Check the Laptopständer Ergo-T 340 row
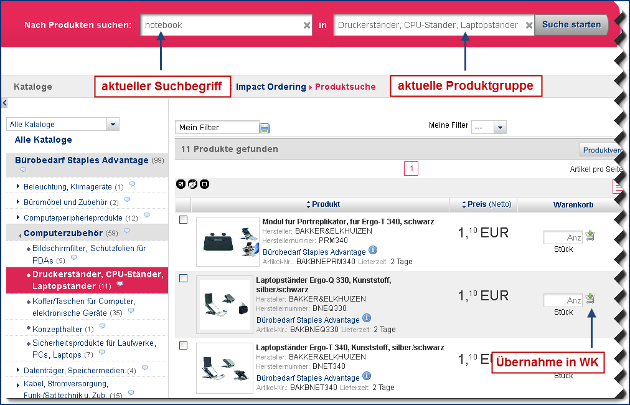630x405 pixels. [183, 345]
